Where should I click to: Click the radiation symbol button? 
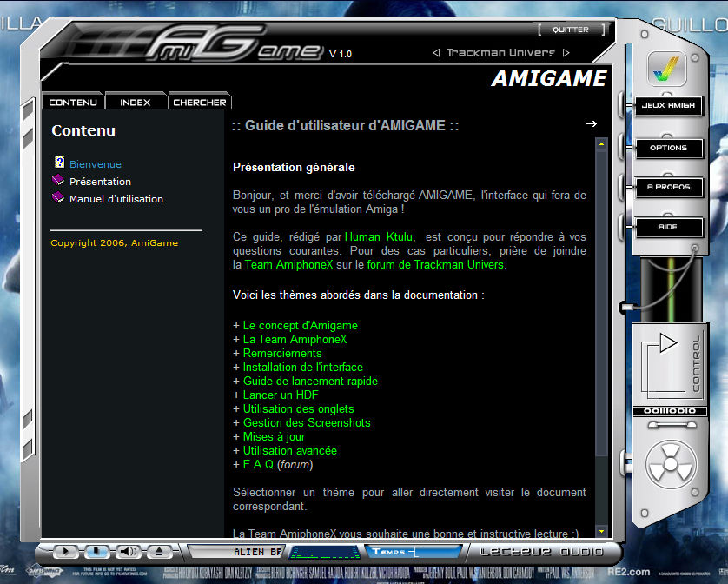[x=671, y=463]
